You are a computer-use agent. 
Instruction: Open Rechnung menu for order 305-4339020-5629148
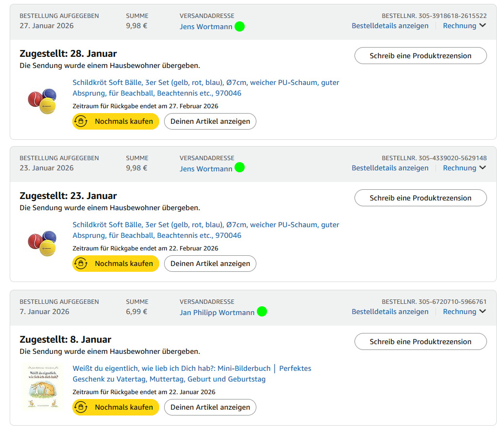464,168
